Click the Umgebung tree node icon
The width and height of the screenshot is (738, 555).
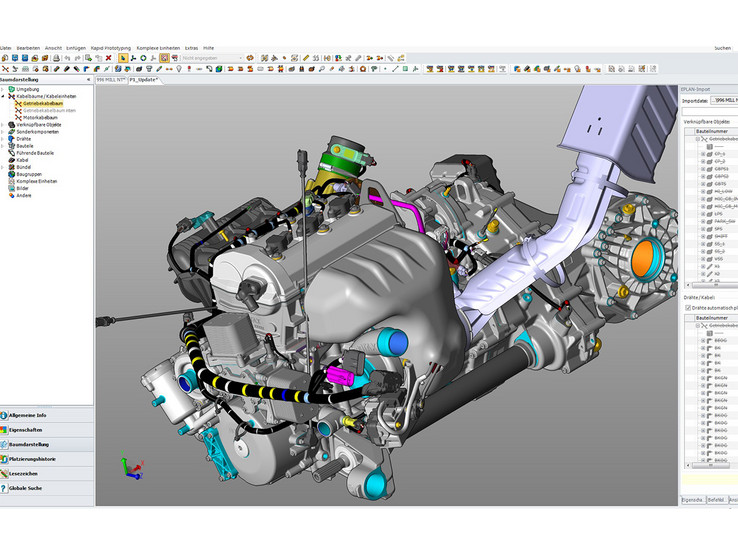pyautogui.click(x=11, y=89)
